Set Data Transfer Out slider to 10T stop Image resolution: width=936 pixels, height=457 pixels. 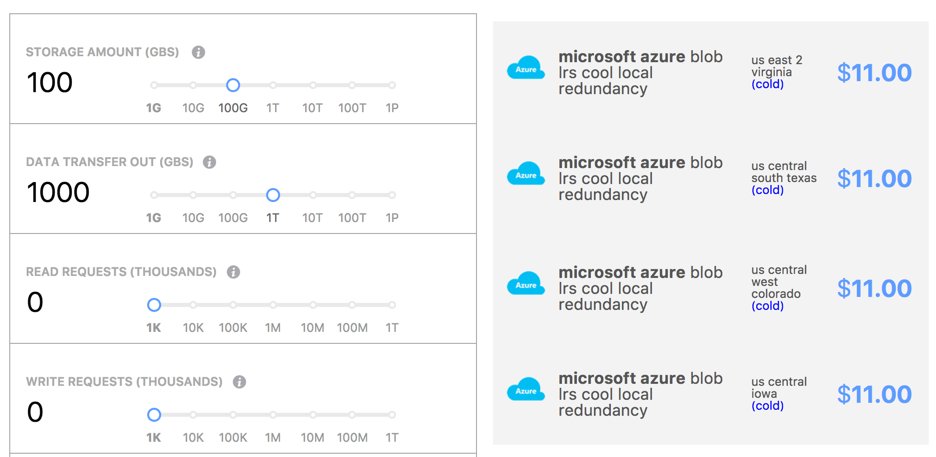(313, 195)
